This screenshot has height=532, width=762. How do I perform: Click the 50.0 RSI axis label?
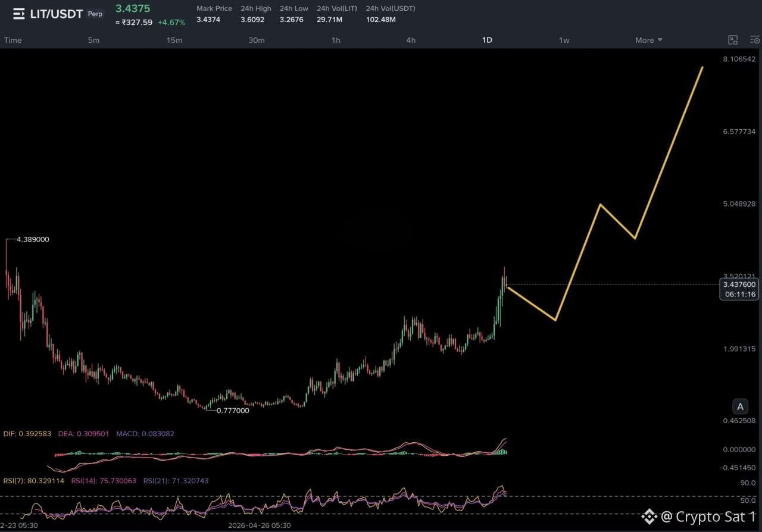pos(748,500)
